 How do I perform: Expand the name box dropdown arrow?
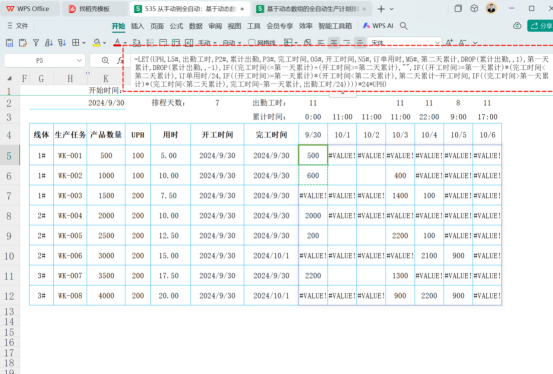point(79,60)
